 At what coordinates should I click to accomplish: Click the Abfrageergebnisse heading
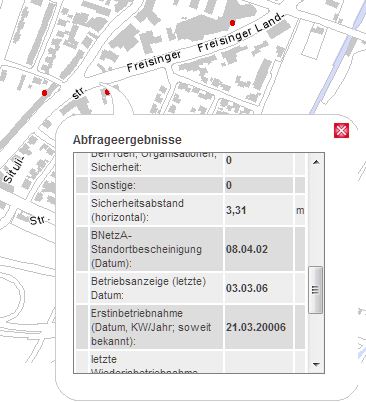click(x=127, y=139)
